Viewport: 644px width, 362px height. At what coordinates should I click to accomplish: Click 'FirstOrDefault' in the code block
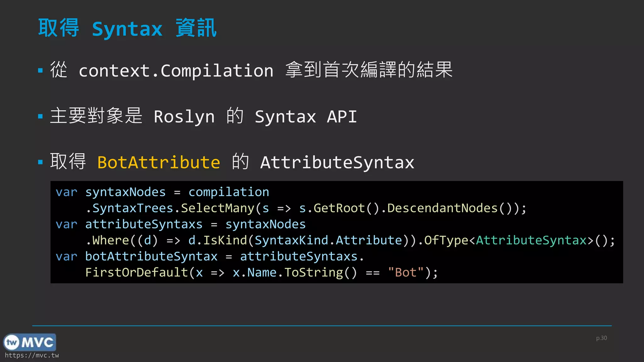(136, 272)
